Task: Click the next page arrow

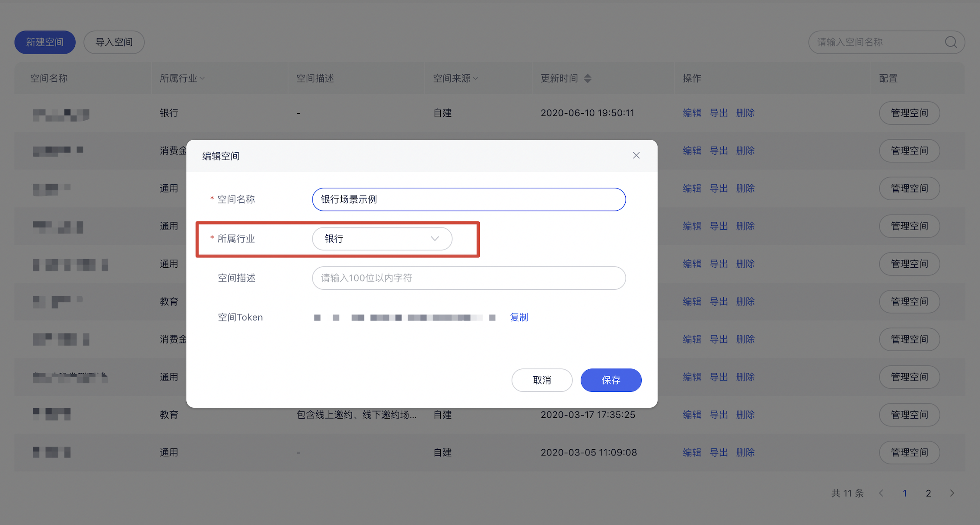Action: coord(952,493)
